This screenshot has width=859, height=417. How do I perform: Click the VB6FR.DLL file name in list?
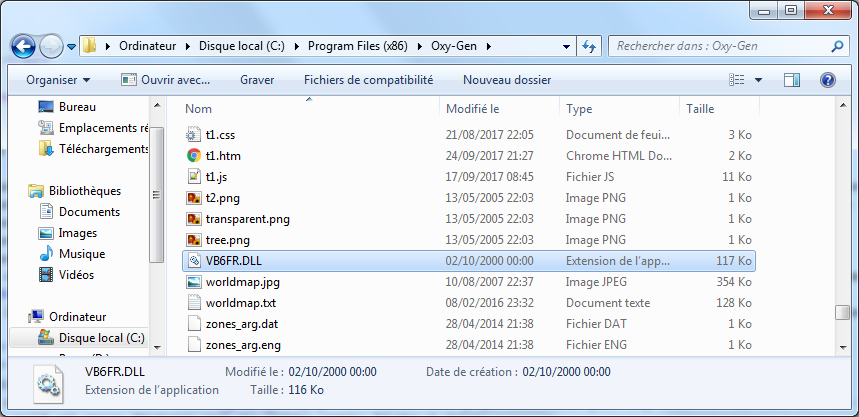[x=234, y=261]
